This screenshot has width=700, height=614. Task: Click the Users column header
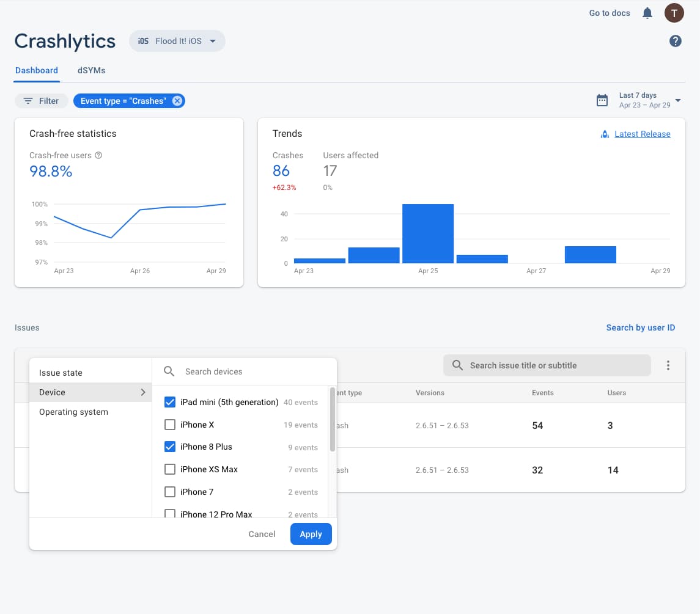coord(616,393)
